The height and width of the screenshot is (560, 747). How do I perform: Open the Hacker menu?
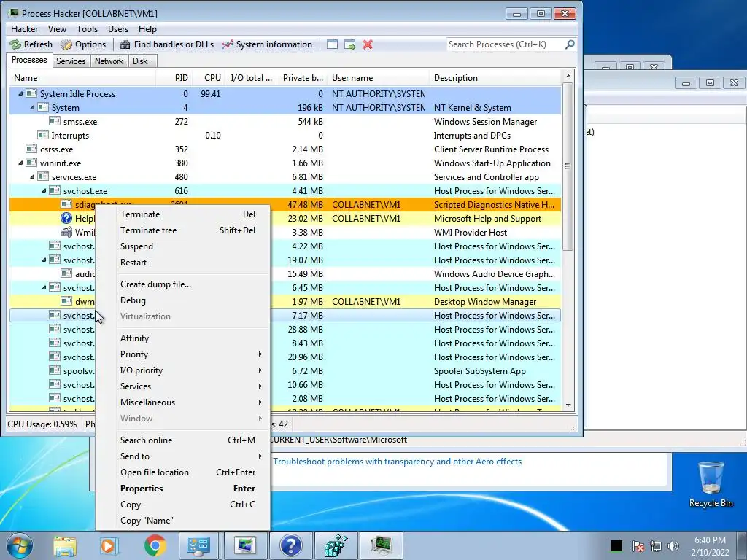[24, 29]
